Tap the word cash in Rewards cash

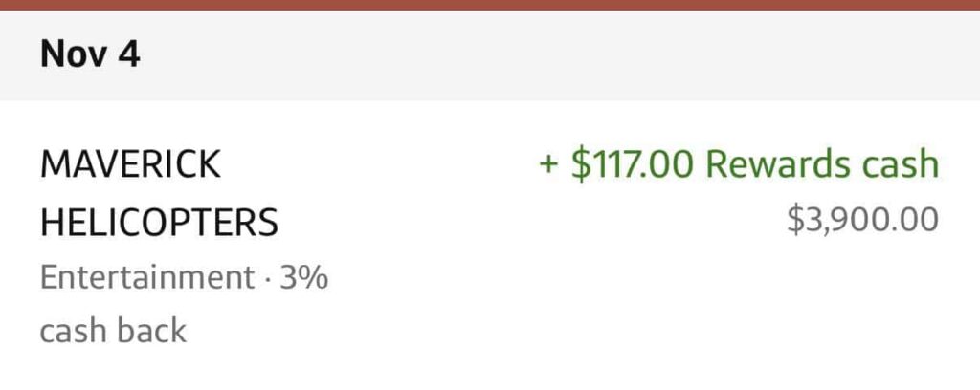pyautogui.click(x=900, y=164)
